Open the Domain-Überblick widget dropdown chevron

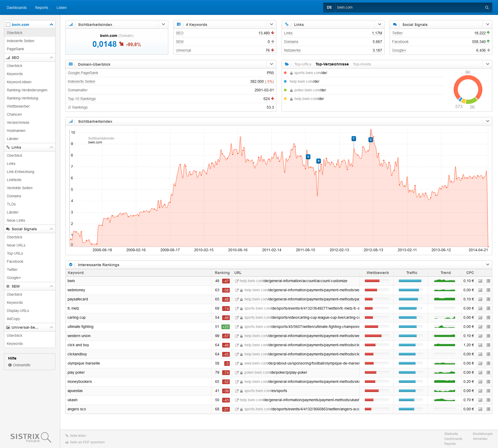[x=271, y=64]
